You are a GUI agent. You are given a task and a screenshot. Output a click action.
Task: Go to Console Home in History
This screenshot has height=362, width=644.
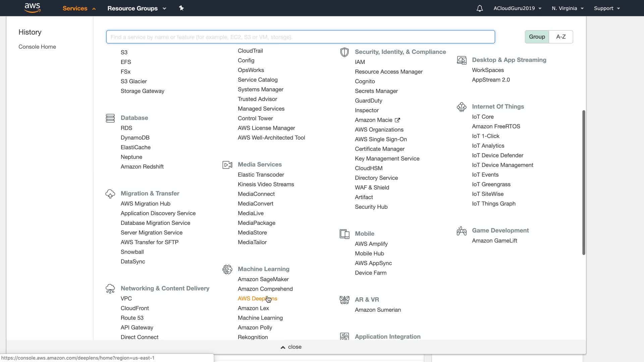[37, 47]
